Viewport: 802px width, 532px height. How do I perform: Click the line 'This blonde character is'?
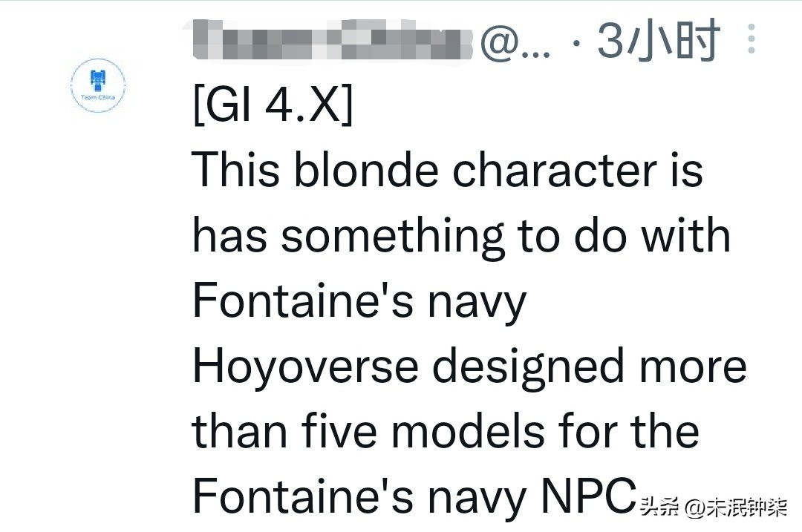(x=447, y=170)
